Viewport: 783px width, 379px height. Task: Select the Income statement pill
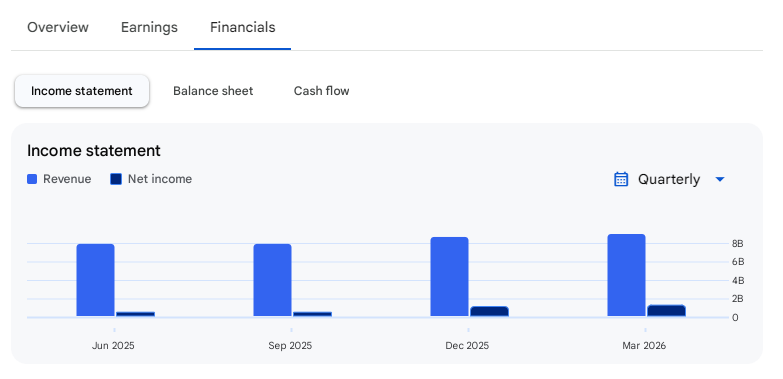coord(82,91)
